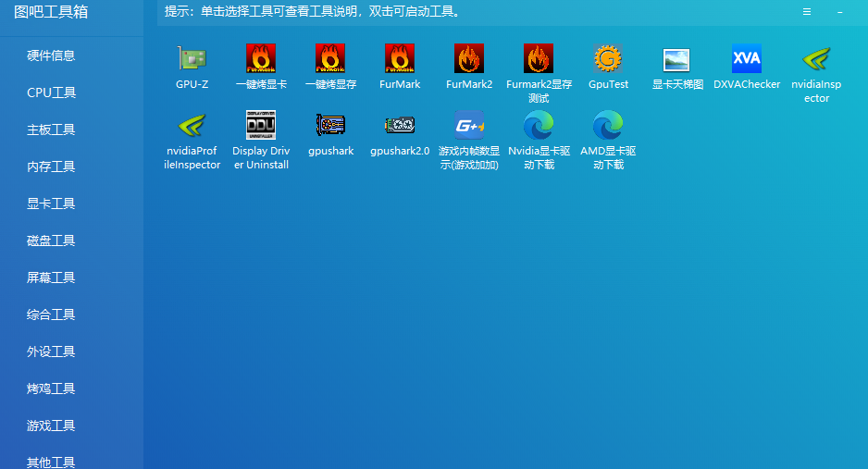The width and height of the screenshot is (868, 469).
Task: Select the GpuTest gear icon
Action: click(x=608, y=58)
